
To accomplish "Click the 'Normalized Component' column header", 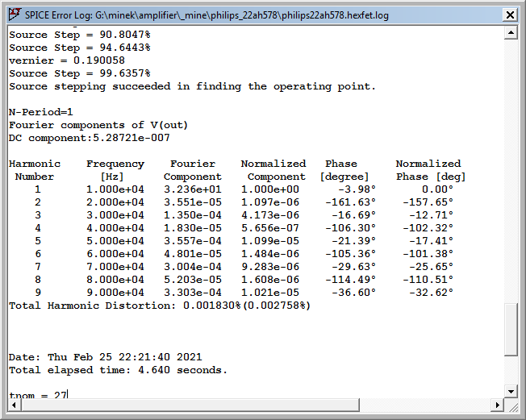I will tap(273, 170).
